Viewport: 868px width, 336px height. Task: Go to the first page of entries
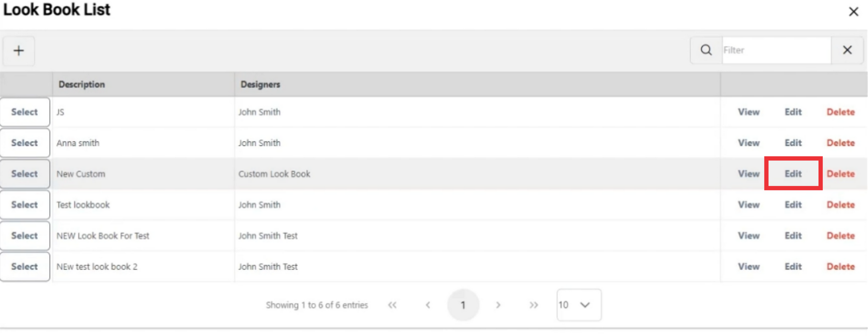392,305
